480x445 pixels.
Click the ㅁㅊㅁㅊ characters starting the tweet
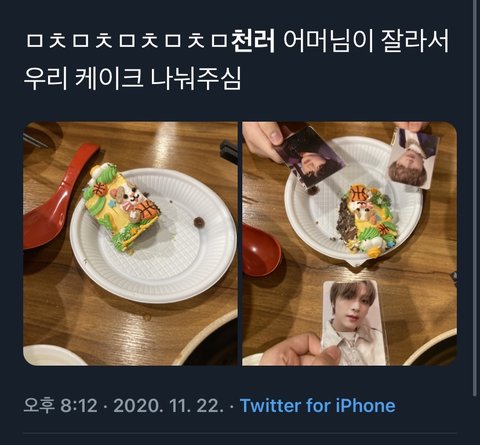point(127,41)
